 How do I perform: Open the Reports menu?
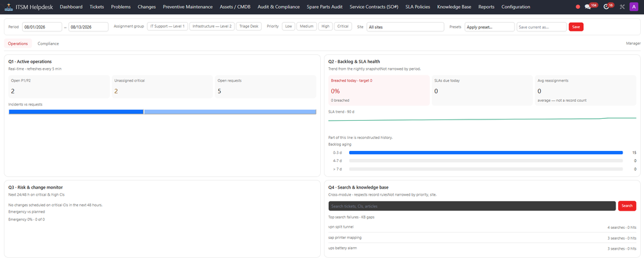pos(486,6)
